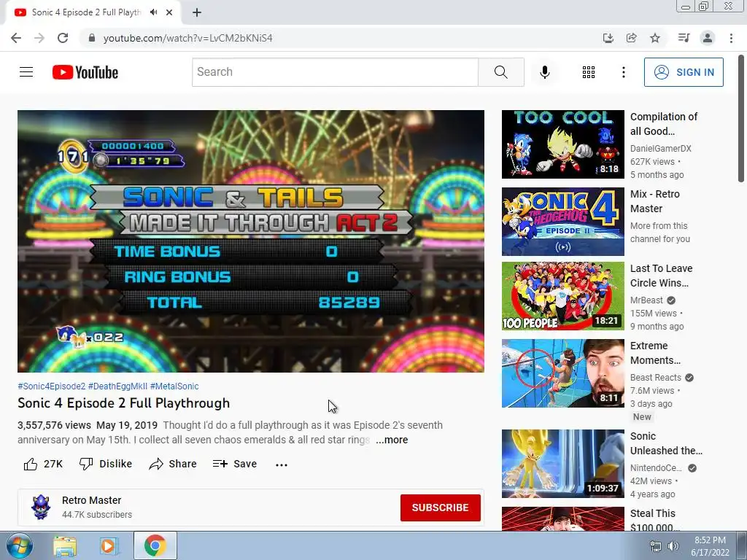Screen dimensions: 747x560
Task: Dislike the video
Action: pyautogui.click(x=106, y=464)
